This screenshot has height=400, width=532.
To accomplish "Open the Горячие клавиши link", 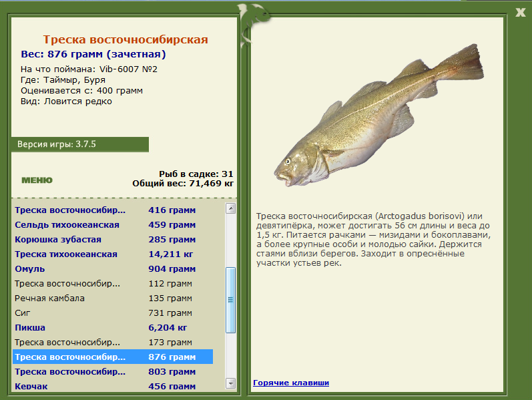I will 291,383.
